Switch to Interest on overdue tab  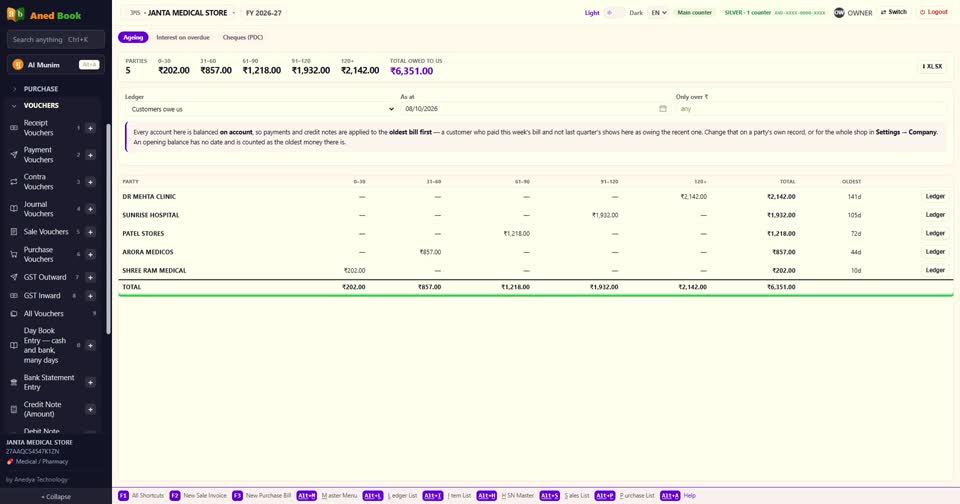coord(182,37)
